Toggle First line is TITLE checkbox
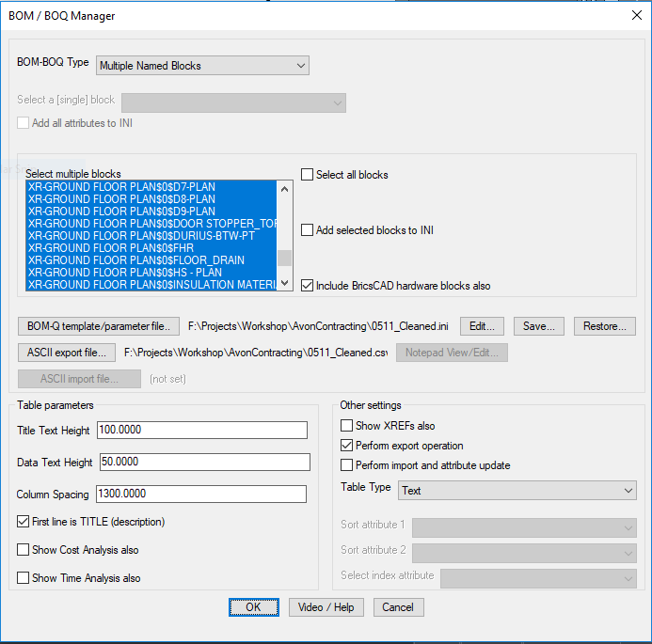 click(x=24, y=522)
